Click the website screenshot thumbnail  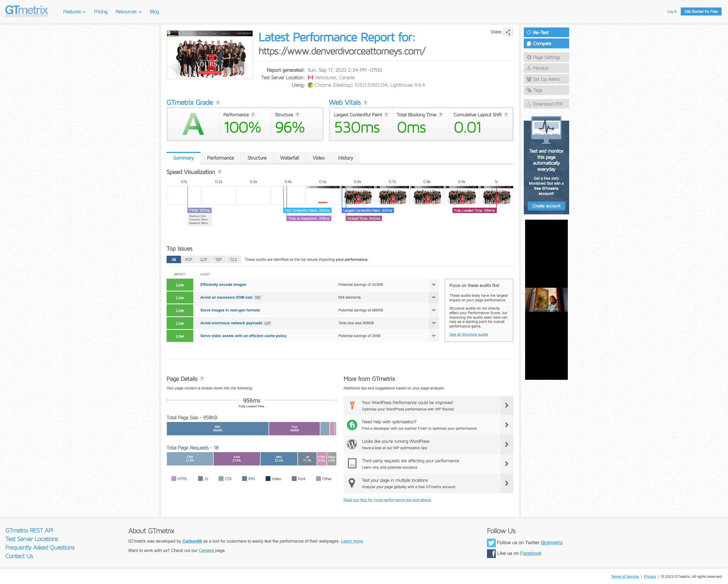210,55
